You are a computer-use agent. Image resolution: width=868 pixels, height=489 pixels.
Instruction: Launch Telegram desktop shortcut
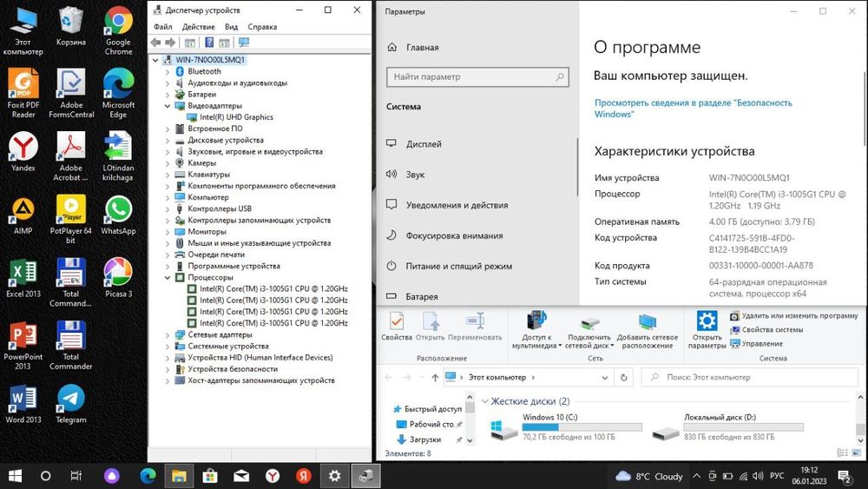pyautogui.click(x=71, y=404)
